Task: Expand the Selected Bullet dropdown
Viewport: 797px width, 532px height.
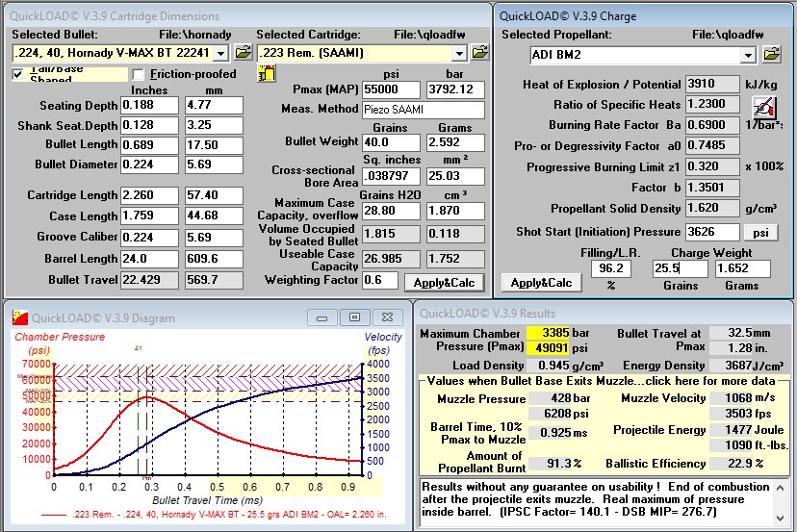Action: 220,53
